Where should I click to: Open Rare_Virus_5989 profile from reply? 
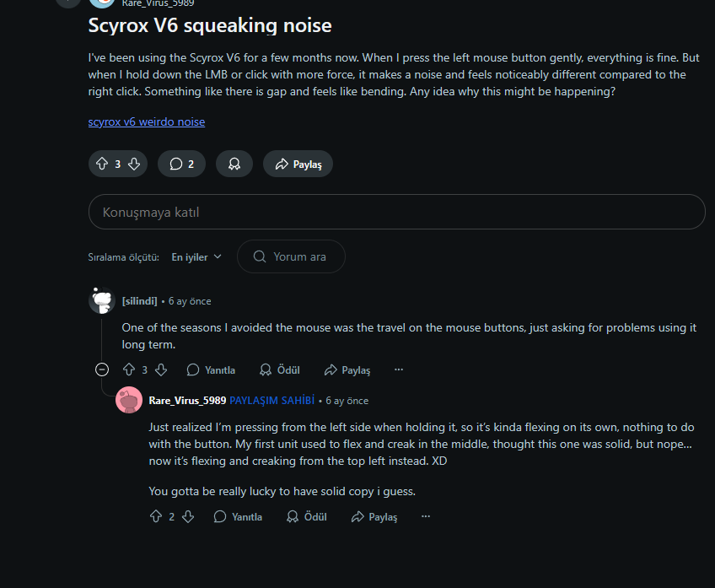[187, 401]
